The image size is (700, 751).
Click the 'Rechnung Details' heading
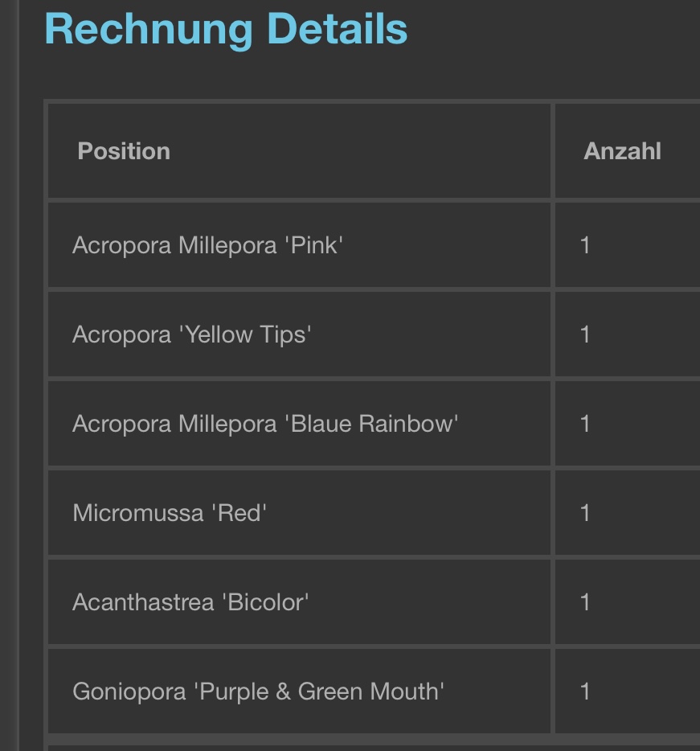(x=226, y=29)
